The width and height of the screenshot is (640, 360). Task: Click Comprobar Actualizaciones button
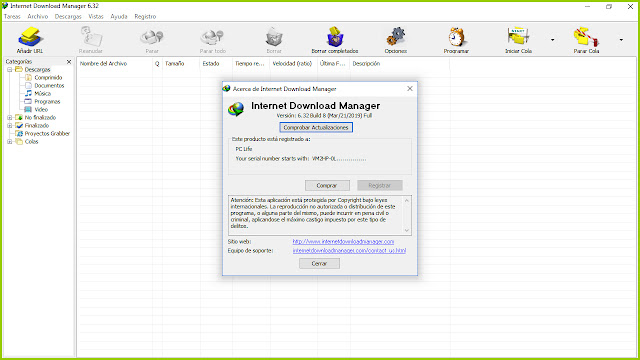pos(316,127)
